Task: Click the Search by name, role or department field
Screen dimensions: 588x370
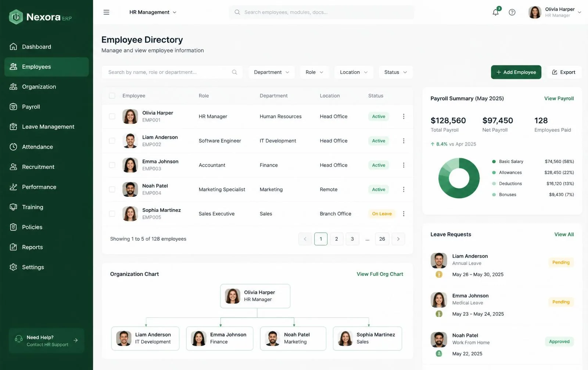Action: click(172, 72)
